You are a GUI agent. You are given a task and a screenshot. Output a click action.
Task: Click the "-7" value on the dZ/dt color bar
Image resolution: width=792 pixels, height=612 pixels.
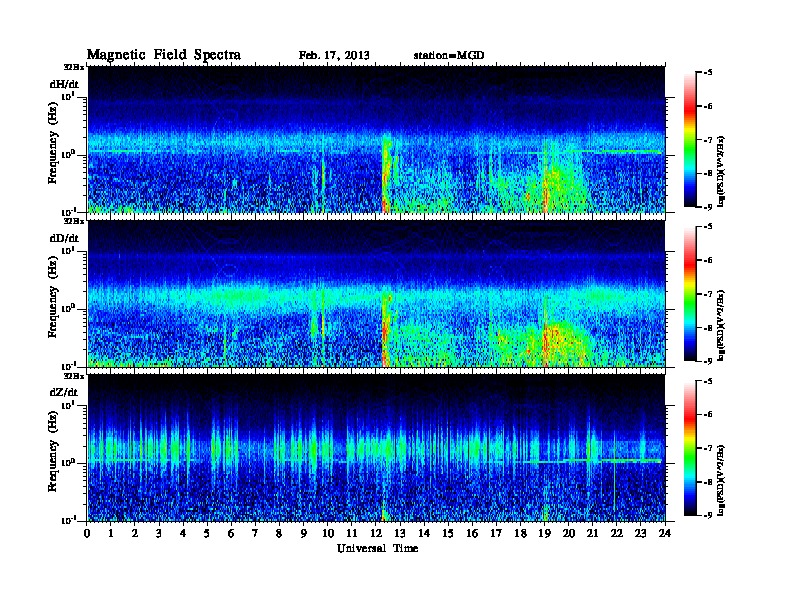(707, 448)
